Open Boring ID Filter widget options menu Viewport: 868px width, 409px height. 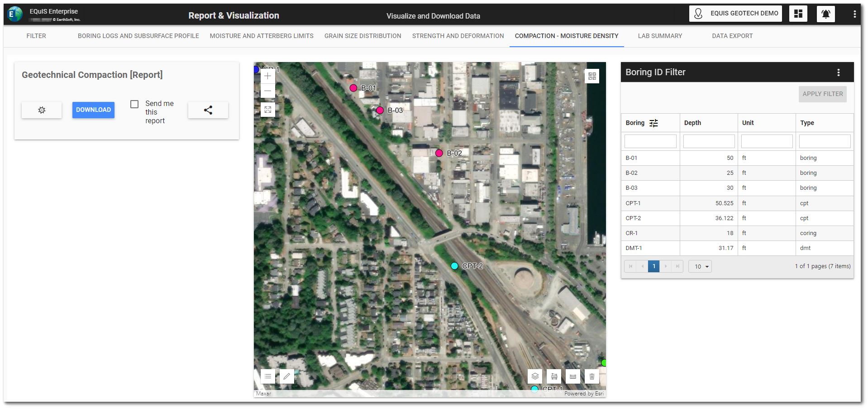click(838, 72)
